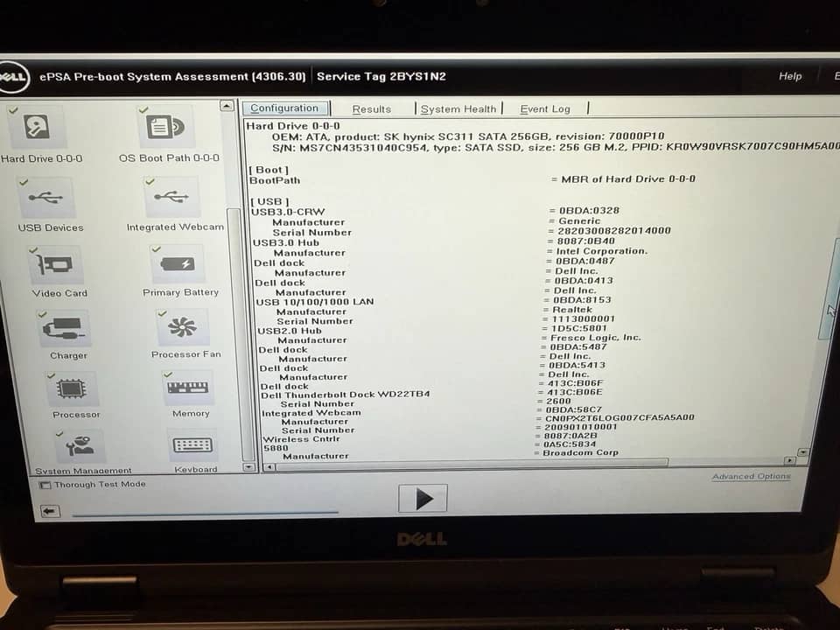Open the Event Log tab

click(x=545, y=108)
